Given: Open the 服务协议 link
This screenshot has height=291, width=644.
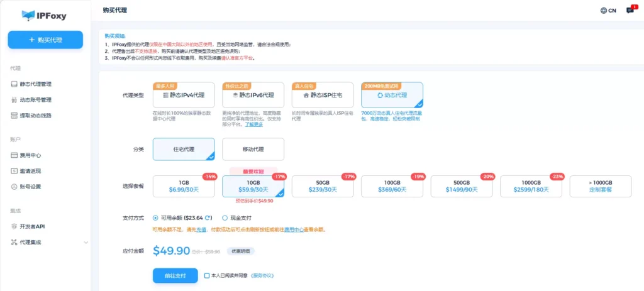Looking at the screenshot, I should 262,275.
